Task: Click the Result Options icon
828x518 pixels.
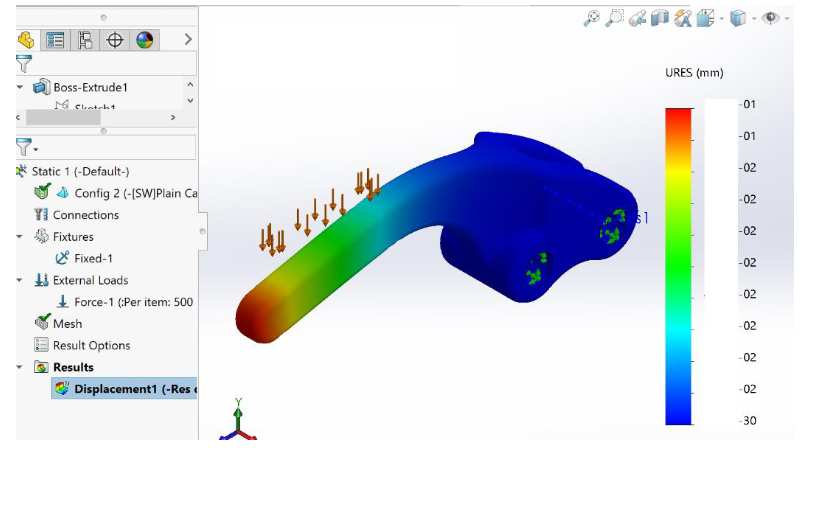Action: (41, 345)
